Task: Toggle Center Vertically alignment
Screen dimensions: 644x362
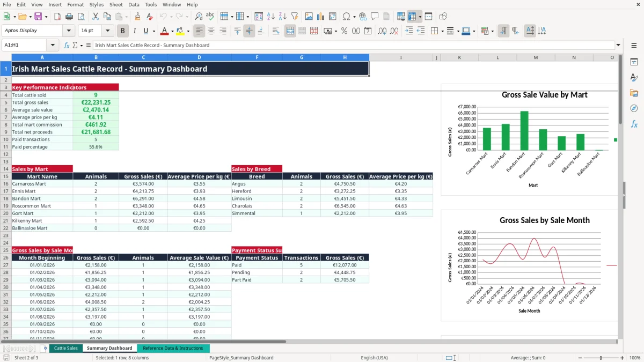Action: click(x=249, y=31)
